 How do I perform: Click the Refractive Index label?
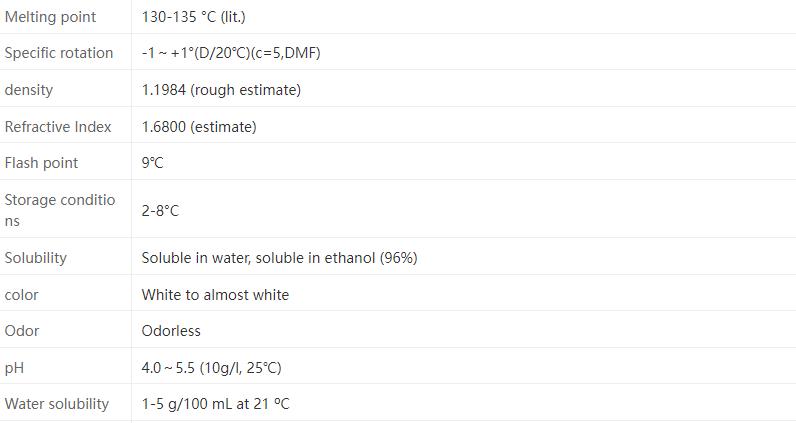58,127
